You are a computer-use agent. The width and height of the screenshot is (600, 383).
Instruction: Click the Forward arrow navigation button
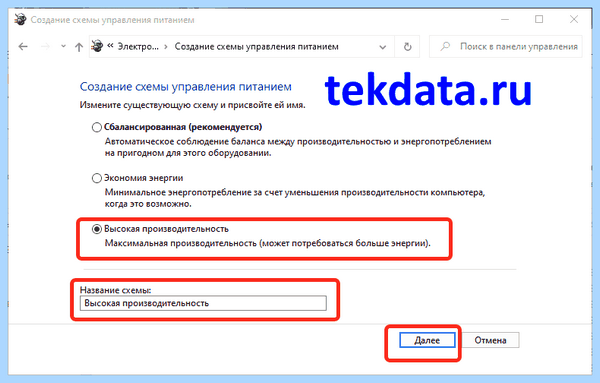coord(45,47)
